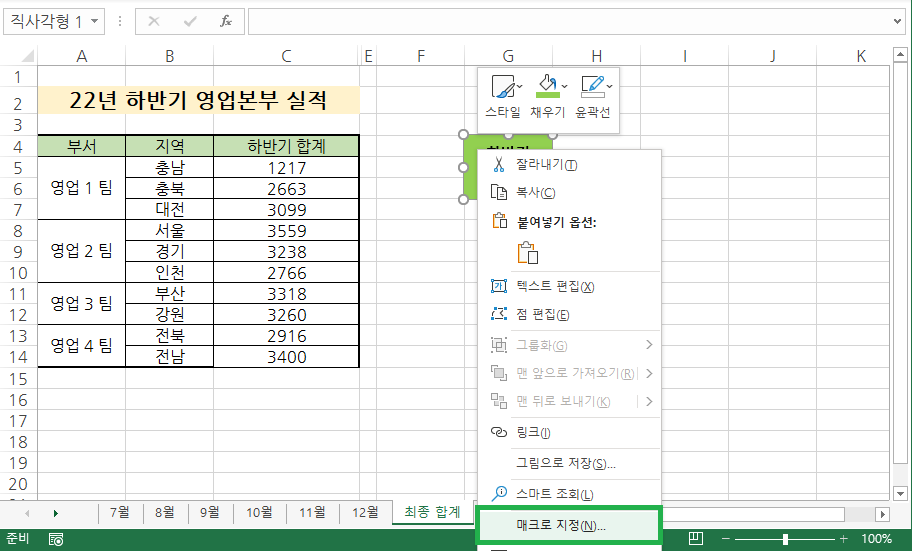912x551 pixels.
Task: Choose Copy (복사) from context menu
Action: coord(569,193)
